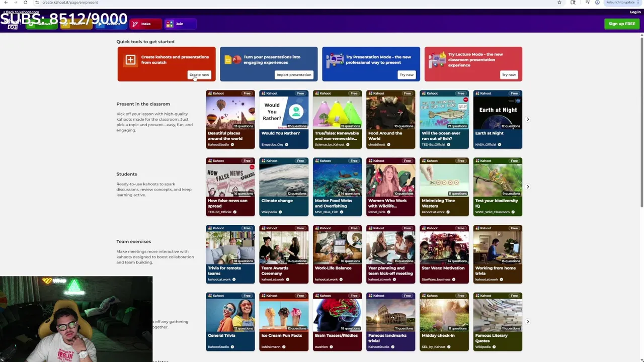Open Working from home trivia kahoot
644x362 pixels.
(x=498, y=254)
